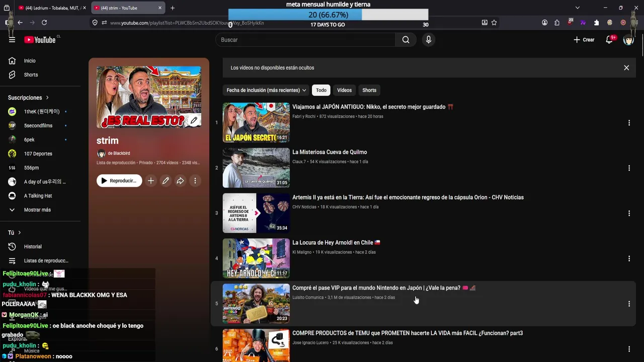The width and height of the screenshot is (644, 362).
Task: Click in the Buscar search field
Action: (x=306, y=40)
